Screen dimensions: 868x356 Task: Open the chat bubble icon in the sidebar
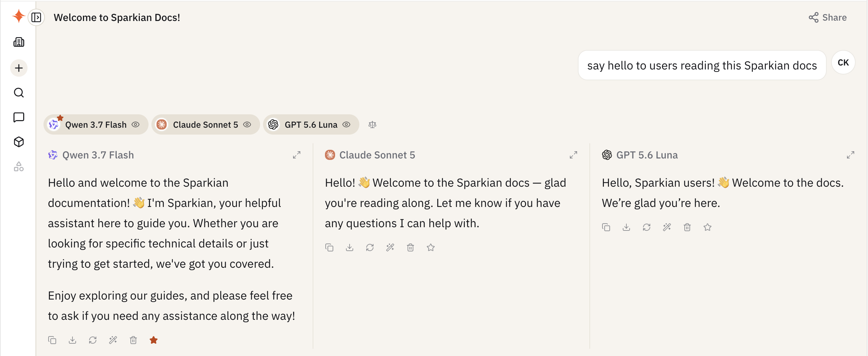[19, 117]
